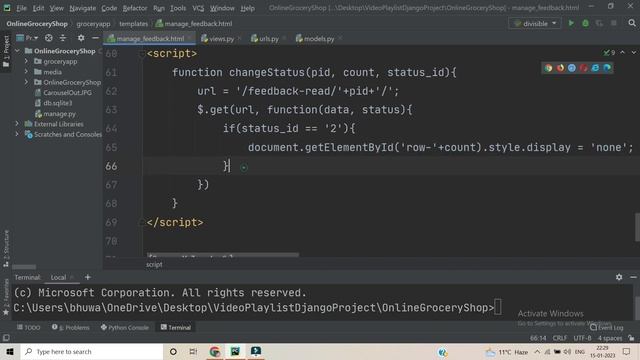Change UTF-8 file encoding in status bar
This screenshot has width=640, height=360.
[x=582, y=338]
